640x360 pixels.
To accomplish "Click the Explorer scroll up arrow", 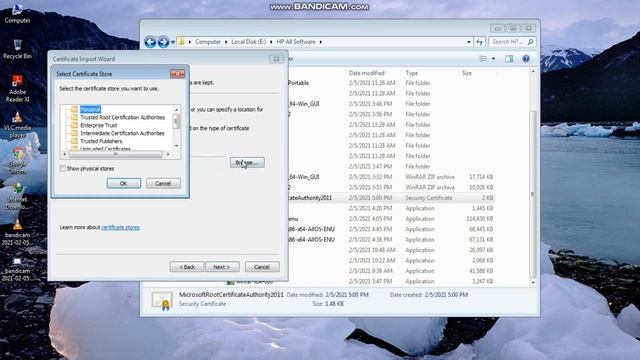I will [x=533, y=71].
